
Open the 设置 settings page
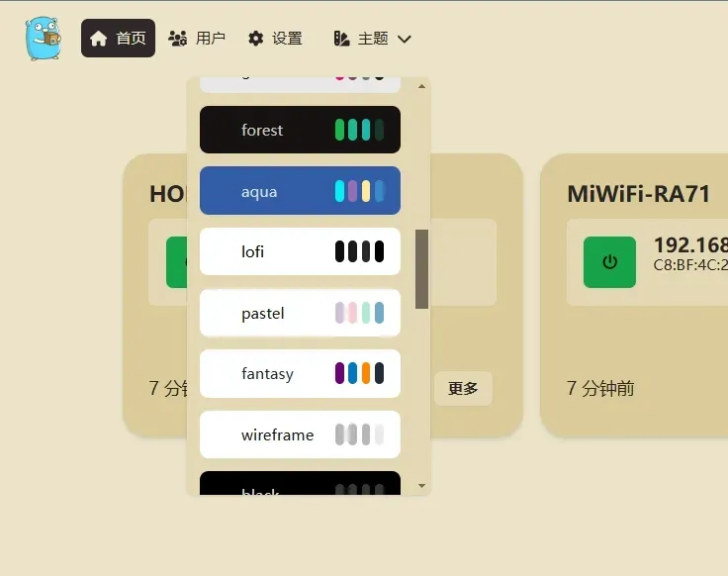point(275,38)
